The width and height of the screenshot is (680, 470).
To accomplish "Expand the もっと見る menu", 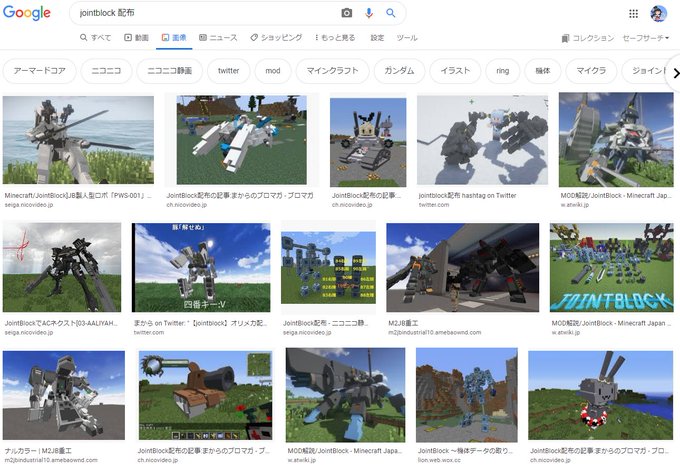I will tap(335, 38).
